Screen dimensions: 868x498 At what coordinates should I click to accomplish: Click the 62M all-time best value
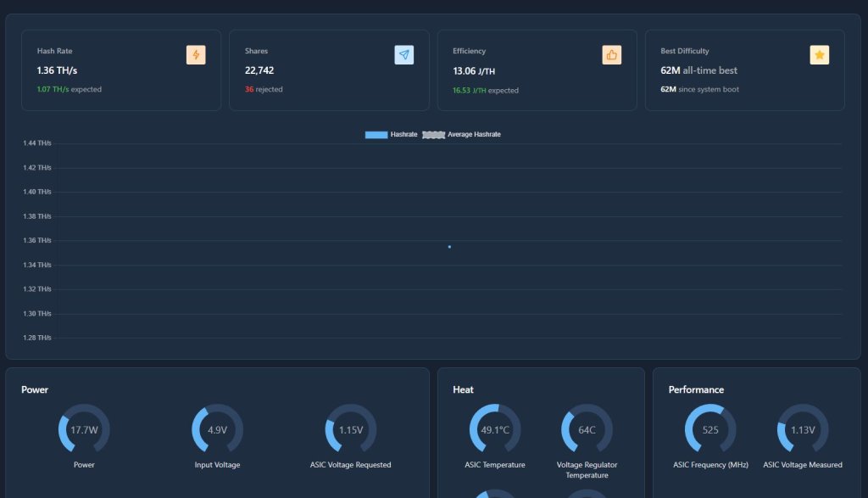point(698,70)
